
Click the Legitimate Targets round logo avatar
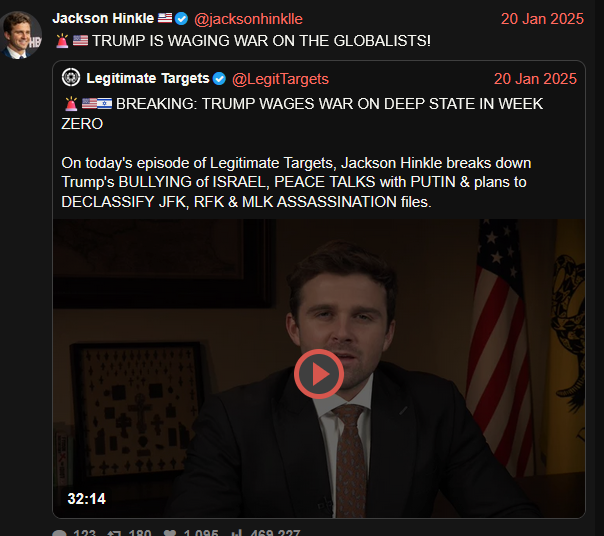coord(71,77)
